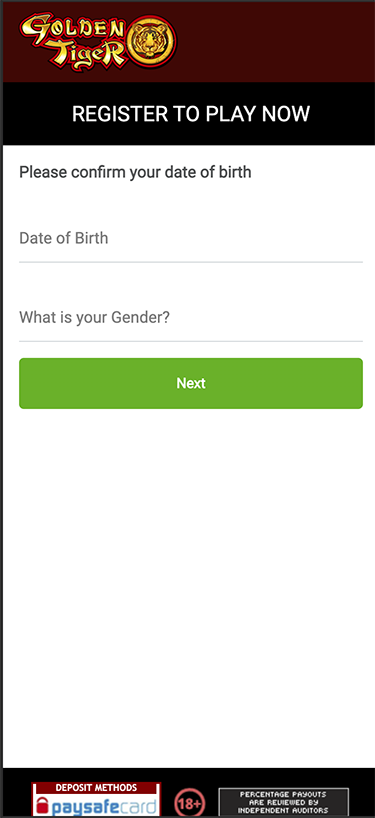The image size is (375, 818).
Task: Open the paysafecard deposit method logo
Action: 96,800
